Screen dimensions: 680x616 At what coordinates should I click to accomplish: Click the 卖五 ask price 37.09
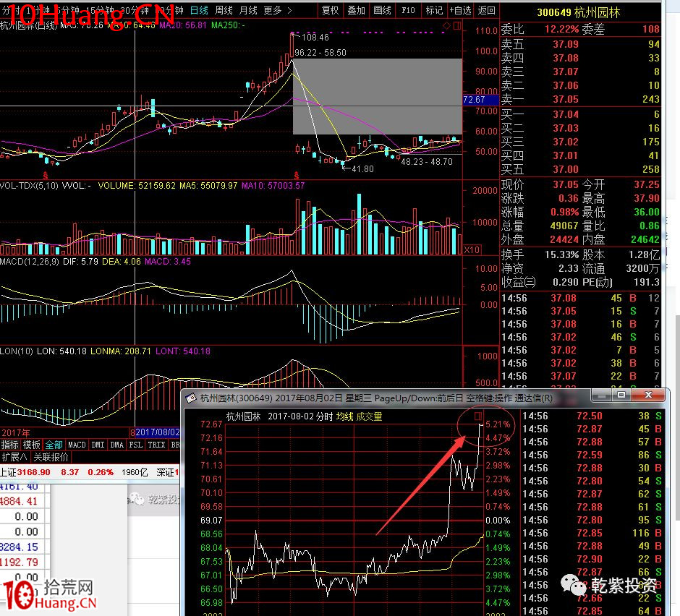pos(566,44)
